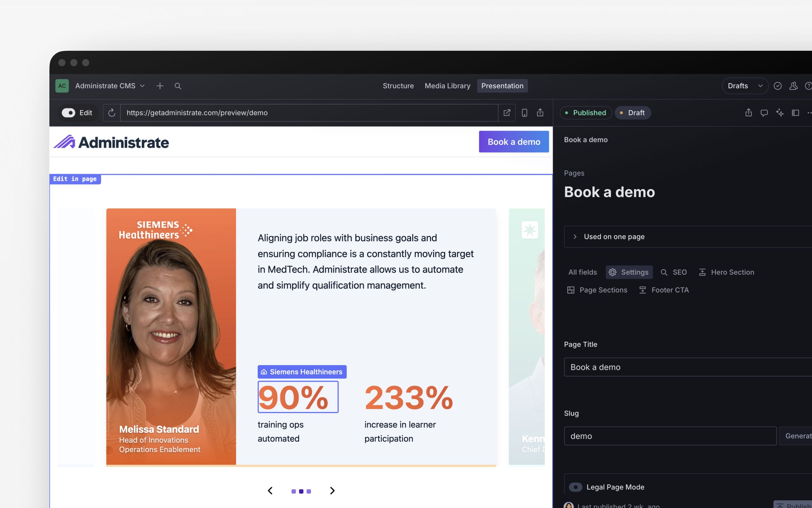Screen dimensions: 812x508
Task: Open the comments speech-bubble icon
Action: [x=764, y=113]
